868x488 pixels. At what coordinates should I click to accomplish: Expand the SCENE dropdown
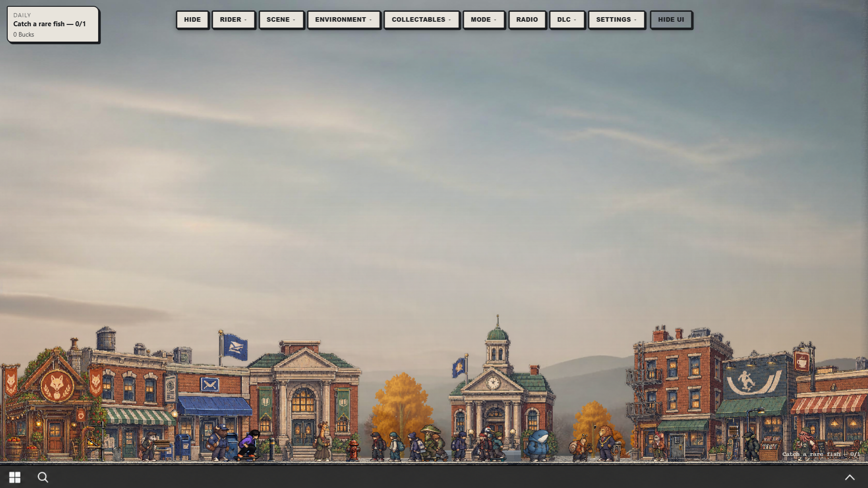[x=281, y=20]
